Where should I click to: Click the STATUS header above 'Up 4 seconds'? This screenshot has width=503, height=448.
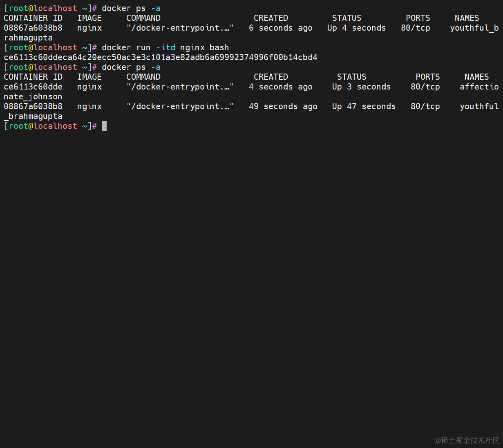point(347,18)
